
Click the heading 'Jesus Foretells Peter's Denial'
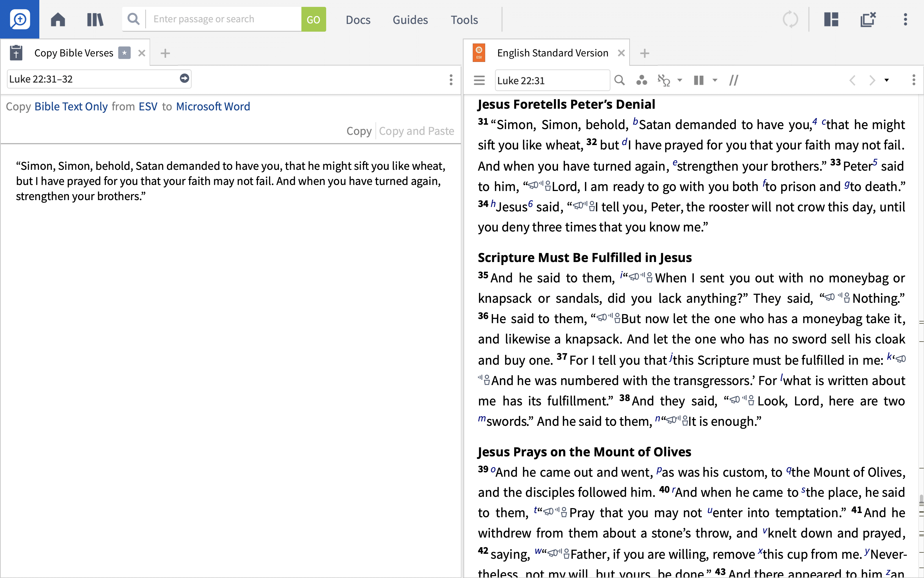point(566,104)
